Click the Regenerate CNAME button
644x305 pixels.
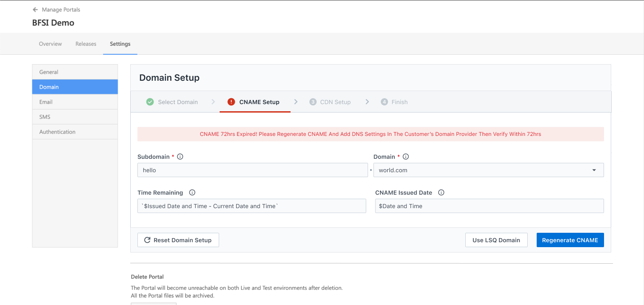click(570, 240)
